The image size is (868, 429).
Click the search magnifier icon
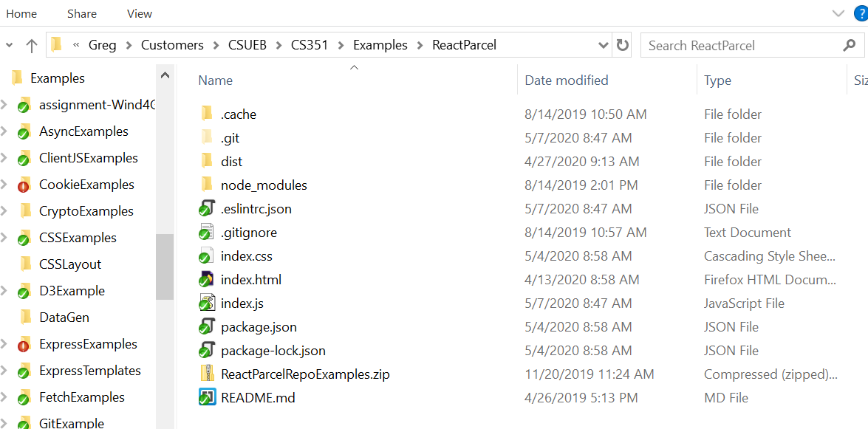point(850,45)
